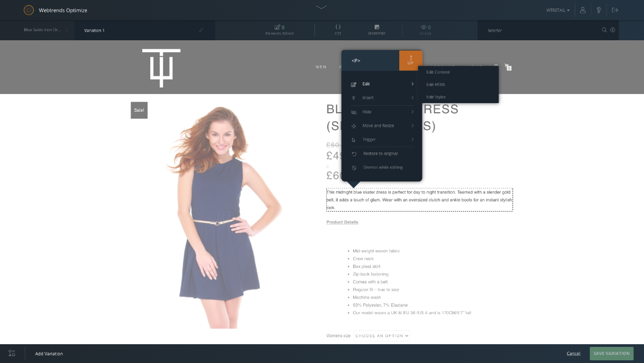Open help via the question mark icon
Image resolution: width=644 pixels, height=363 pixels.
click(x=598, y=10)
